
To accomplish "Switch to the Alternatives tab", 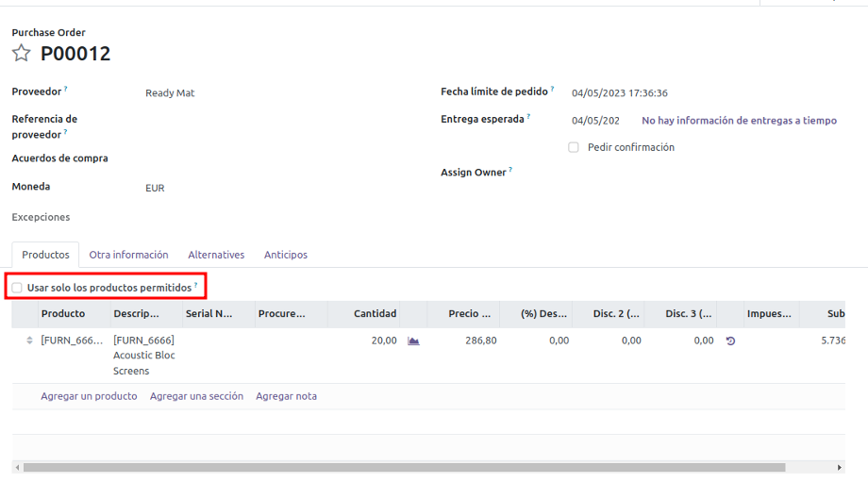I will click(x=216, y=255).
